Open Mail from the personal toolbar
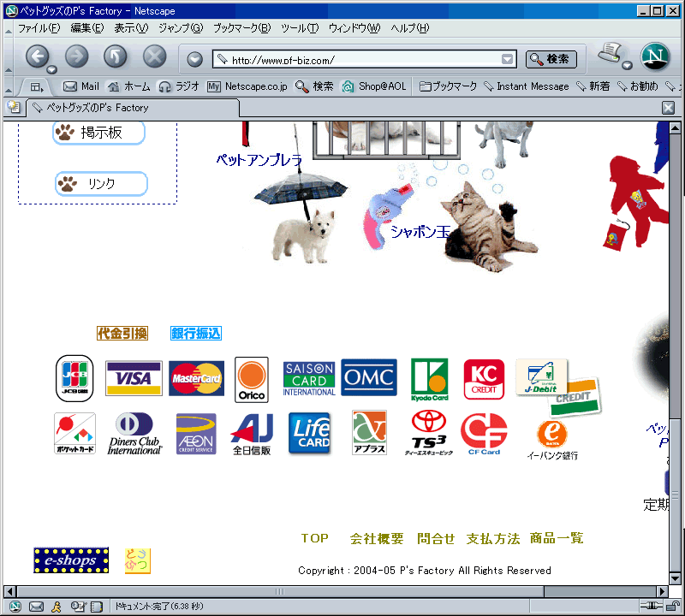Screen dimensions: 685x616 (x=81, y=86)
